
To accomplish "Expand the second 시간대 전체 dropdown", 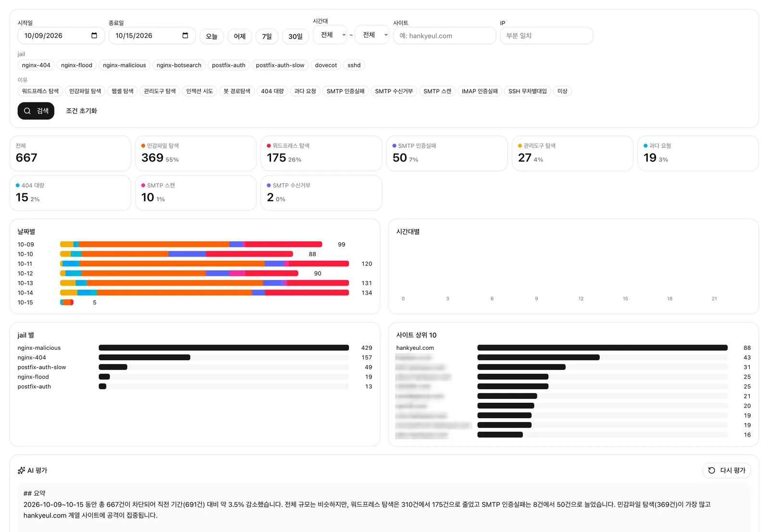I will tap(372, 35).
